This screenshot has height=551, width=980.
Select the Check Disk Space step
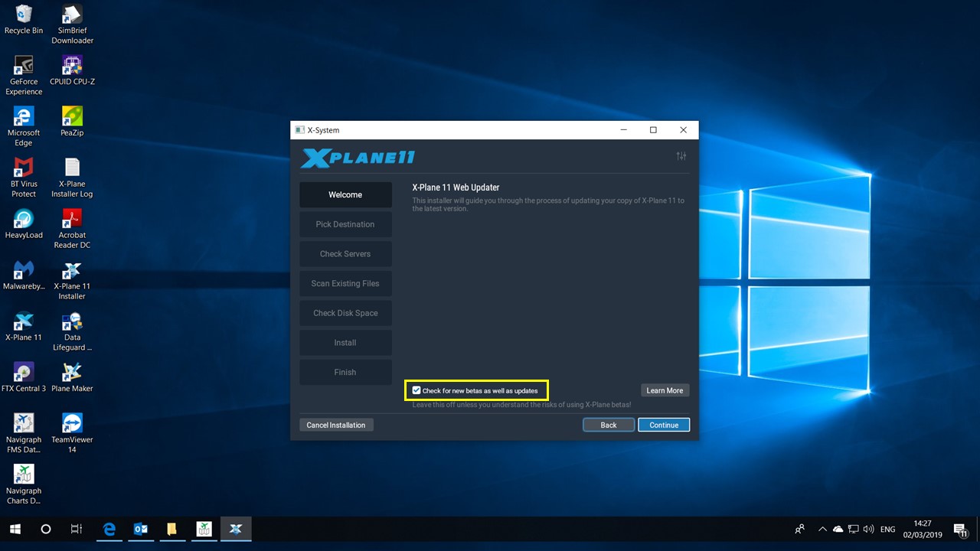click(345, 313)
